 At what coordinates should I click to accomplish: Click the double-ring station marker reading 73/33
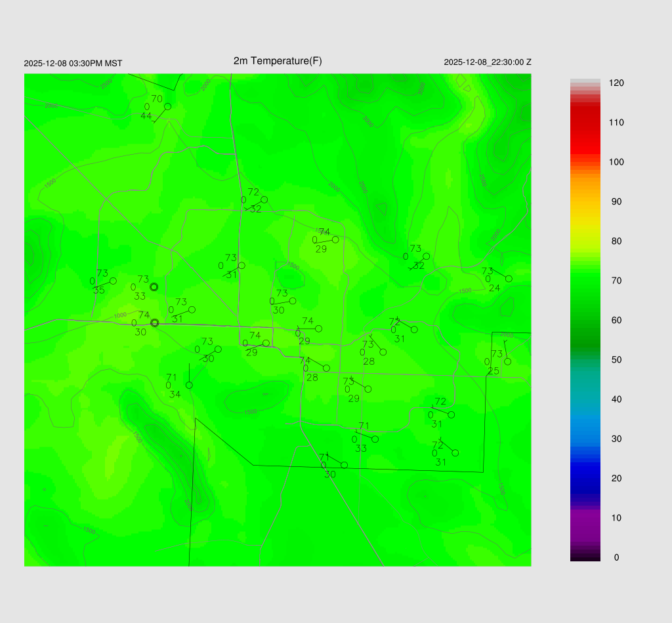click(154, 287)
